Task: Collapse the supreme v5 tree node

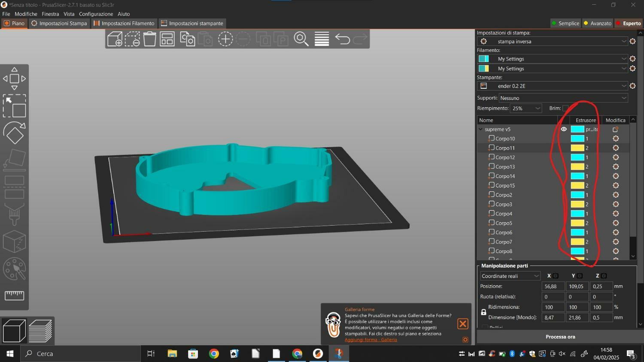Action: pyautogui.click(x=480, y=129)
